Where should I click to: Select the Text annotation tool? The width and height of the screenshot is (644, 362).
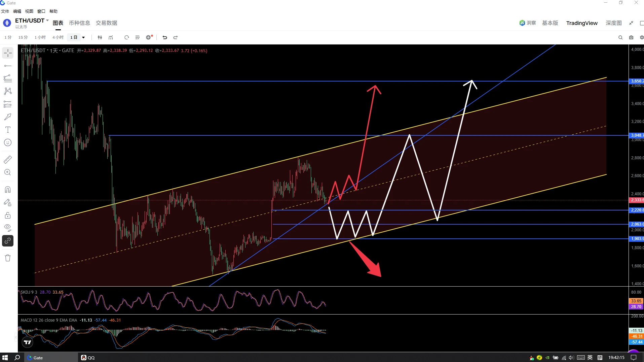tap(8, 130)
